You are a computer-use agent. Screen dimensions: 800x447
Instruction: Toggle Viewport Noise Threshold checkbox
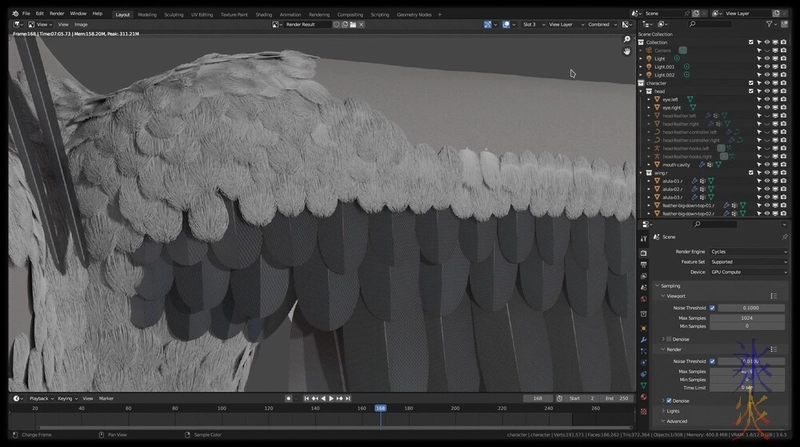pos(712,308)
